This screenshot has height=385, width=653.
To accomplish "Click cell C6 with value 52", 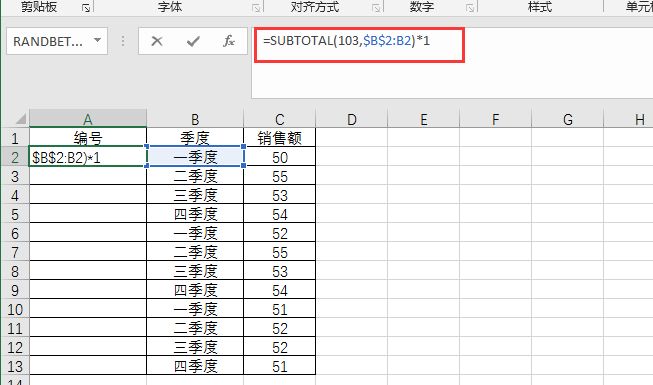I will click(280, 233).
